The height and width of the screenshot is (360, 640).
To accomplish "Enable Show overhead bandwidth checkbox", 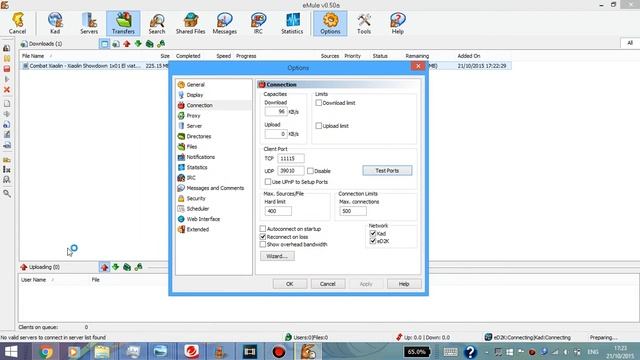I will click(x=263, y=244).
